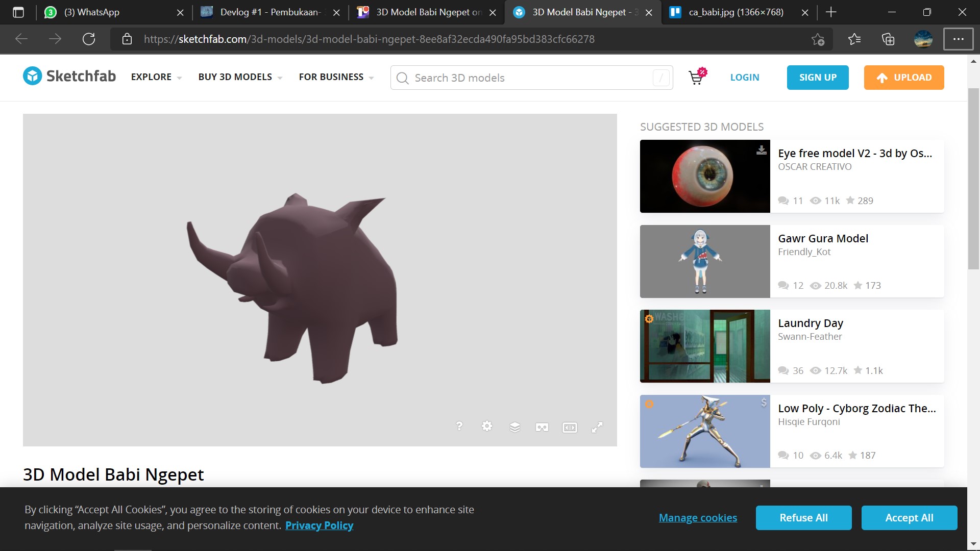Open the Privacy Policy link
This screenshot has width=980, height=551.
(319, 525)
